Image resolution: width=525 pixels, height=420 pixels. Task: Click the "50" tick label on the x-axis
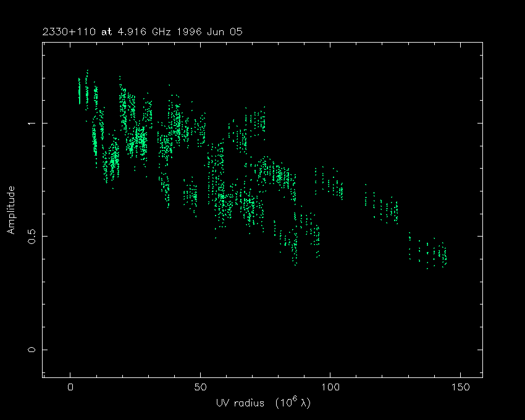click(x=200, y=387)
